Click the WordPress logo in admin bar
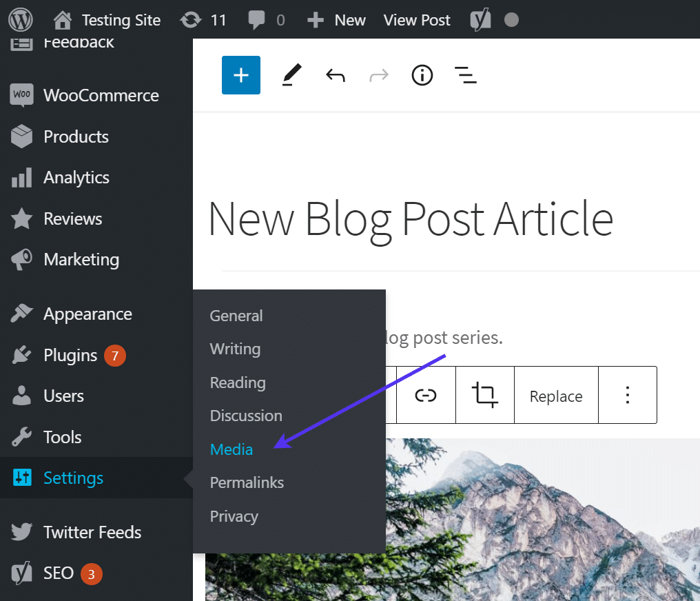Viewport: 700px width, 601px height. 21,20
